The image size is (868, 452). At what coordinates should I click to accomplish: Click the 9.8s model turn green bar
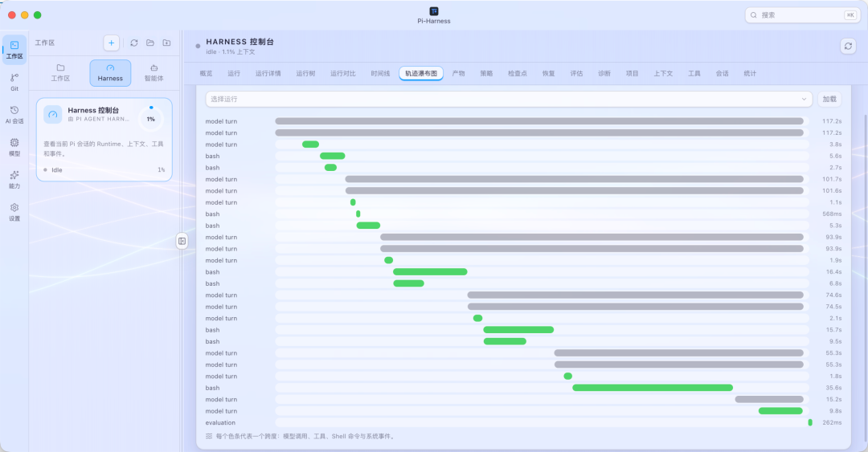(780, 411)
